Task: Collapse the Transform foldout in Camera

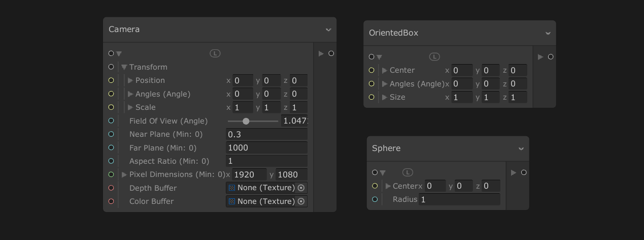Action: [x=124, y=67]
